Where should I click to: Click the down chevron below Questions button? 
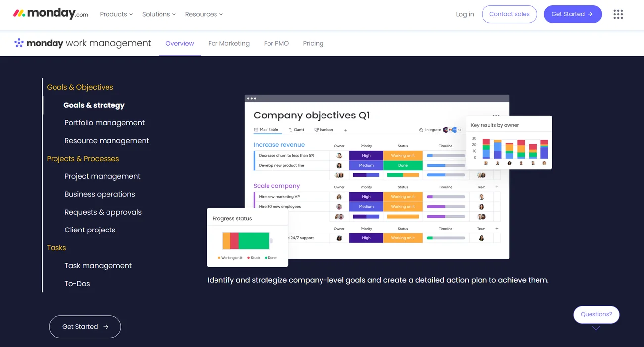(596, 328)
